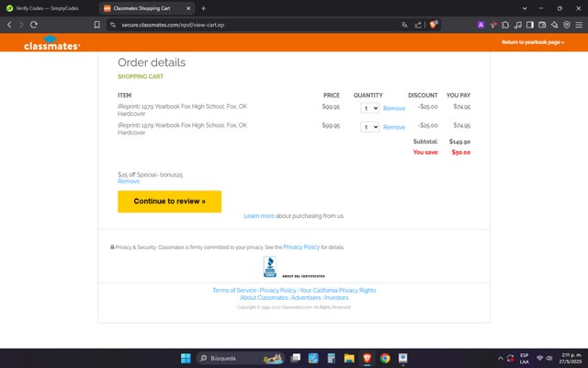Open the music note playlist icon

pos(518,25)
